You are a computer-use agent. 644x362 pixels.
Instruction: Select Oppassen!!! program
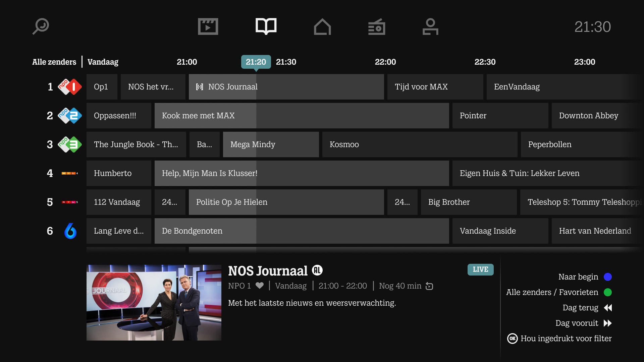point(119,116)
